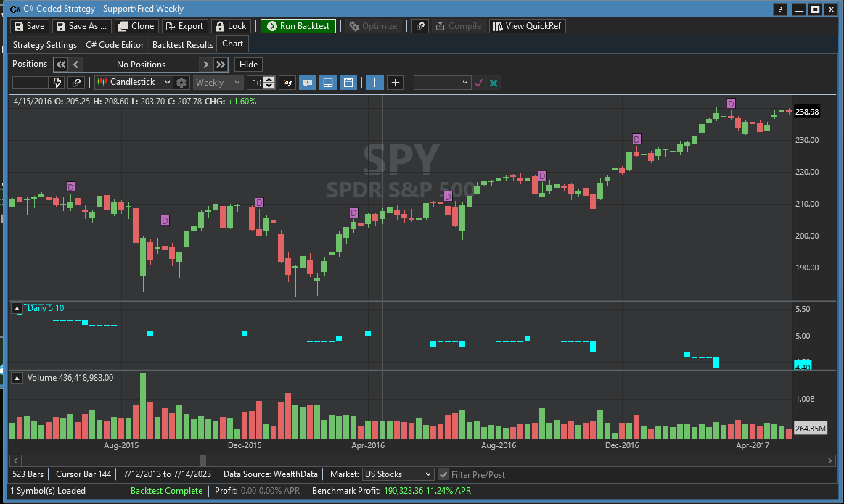
Task: Run Backtest now
Action: [x=298, y=26]
